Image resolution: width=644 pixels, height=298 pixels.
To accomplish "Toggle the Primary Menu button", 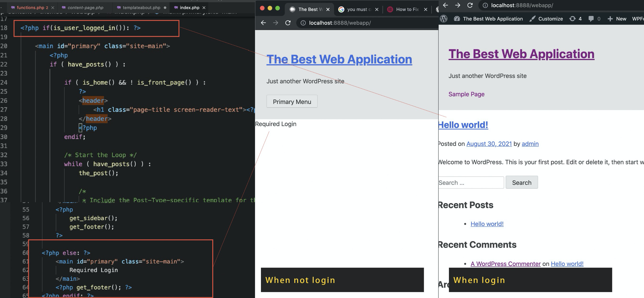I will pyautogui.click(x=292, y=102).
